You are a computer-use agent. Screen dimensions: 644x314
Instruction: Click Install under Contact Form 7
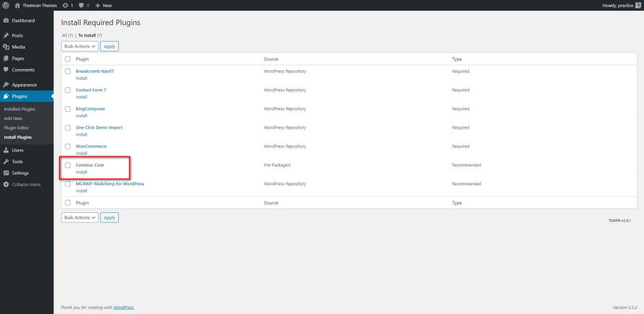coord(81,97)
